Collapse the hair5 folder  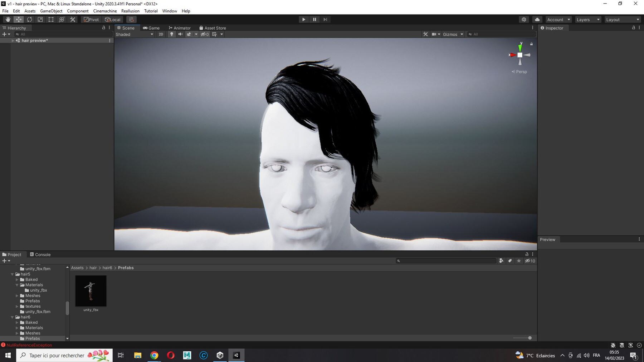point(13,274)
